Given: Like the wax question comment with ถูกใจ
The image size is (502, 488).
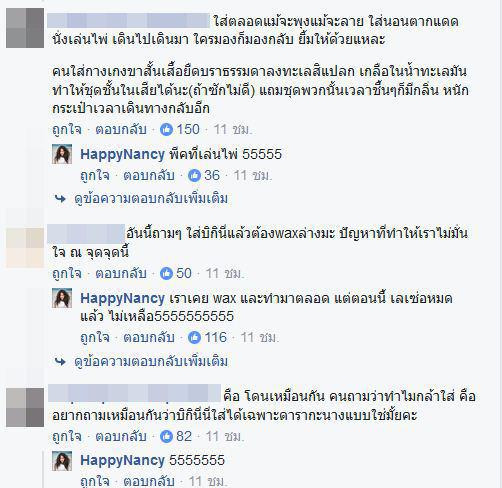Looking at the screenshot, I should 67,274.
